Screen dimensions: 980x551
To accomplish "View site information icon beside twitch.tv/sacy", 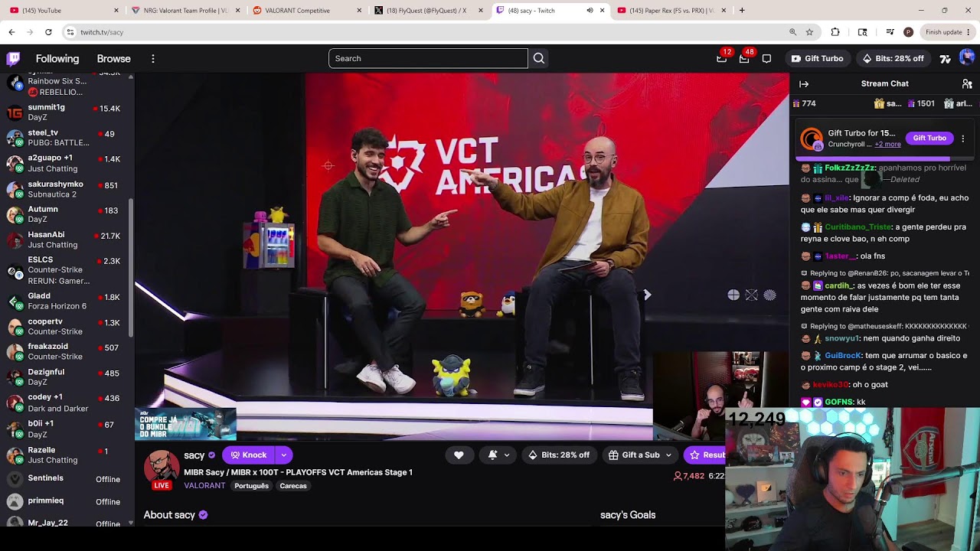I will [70, 32].
